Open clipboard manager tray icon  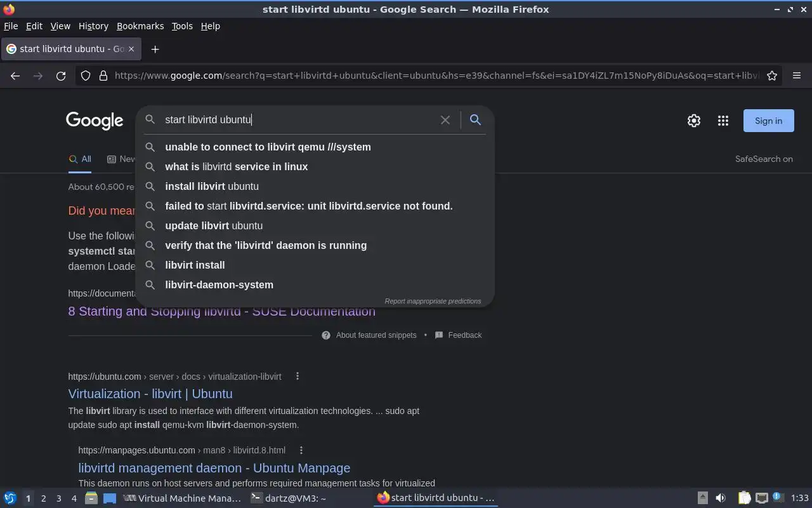pos(744,498)
